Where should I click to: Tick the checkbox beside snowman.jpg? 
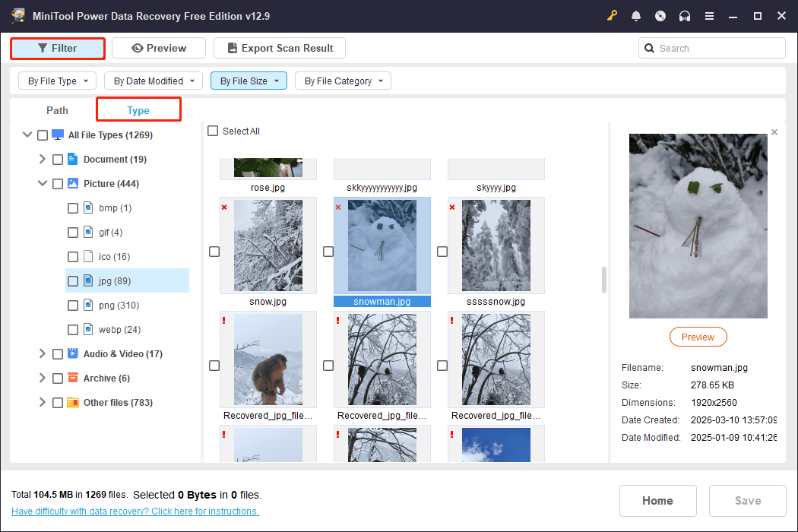coord(328,252)
